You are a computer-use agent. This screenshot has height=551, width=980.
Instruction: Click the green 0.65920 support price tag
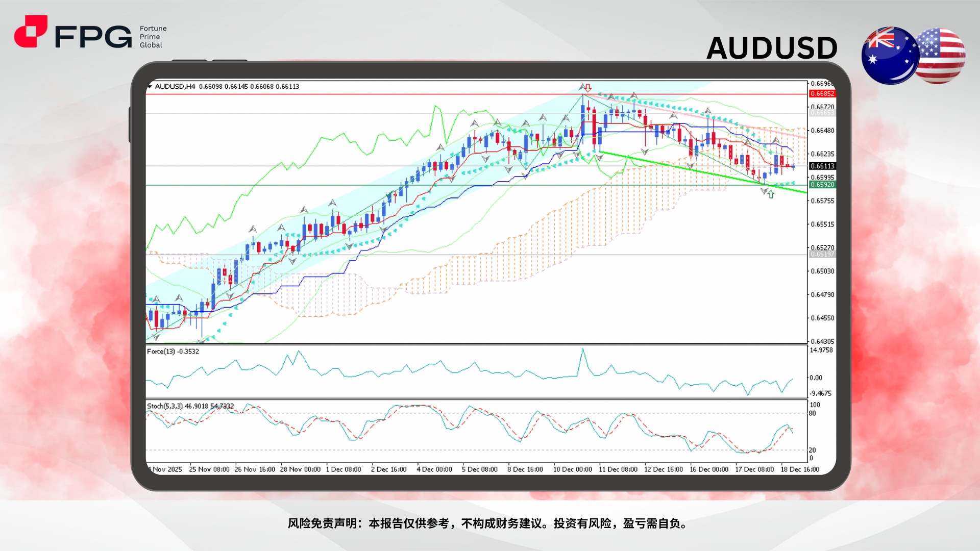click(822, 185)
